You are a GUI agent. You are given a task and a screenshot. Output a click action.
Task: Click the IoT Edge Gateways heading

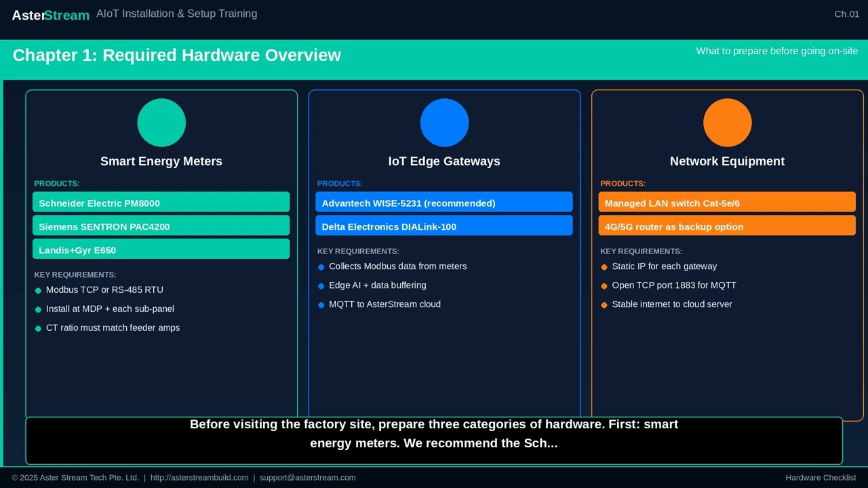pos(444,161)
